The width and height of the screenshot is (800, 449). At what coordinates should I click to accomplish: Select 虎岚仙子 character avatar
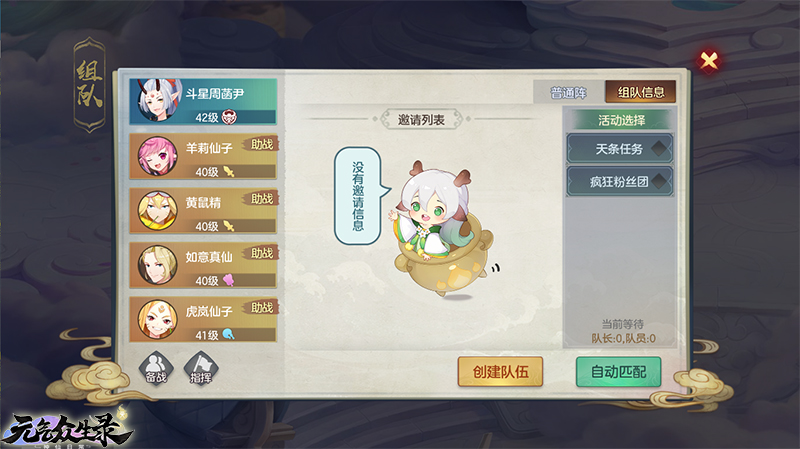pyautogui.click(x=158, y=319)
